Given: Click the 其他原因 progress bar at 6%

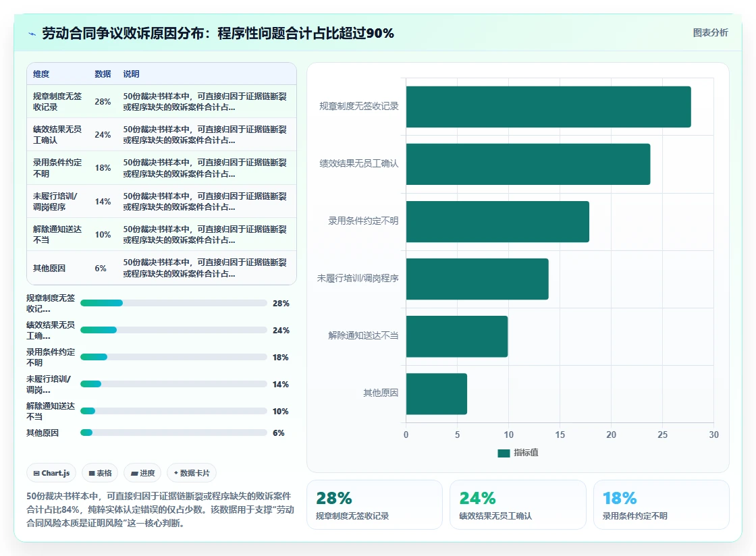Looking at the screenshot, I should 173,433.
